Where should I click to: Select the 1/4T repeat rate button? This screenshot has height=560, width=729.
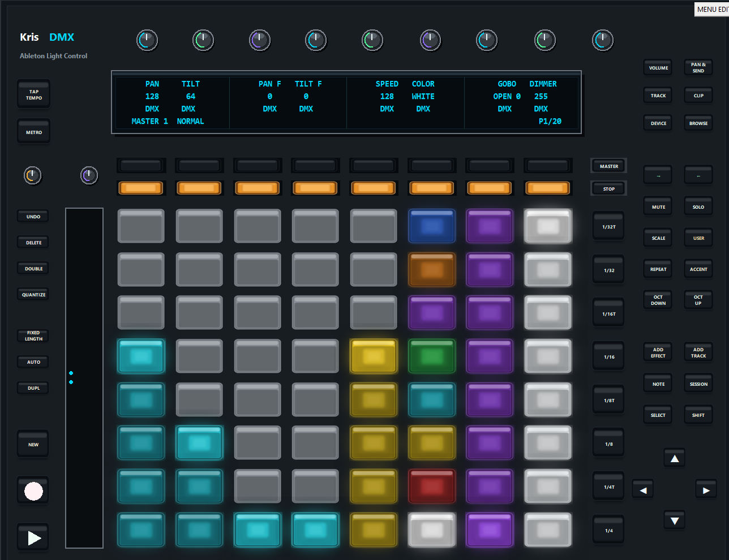point(608,487)
